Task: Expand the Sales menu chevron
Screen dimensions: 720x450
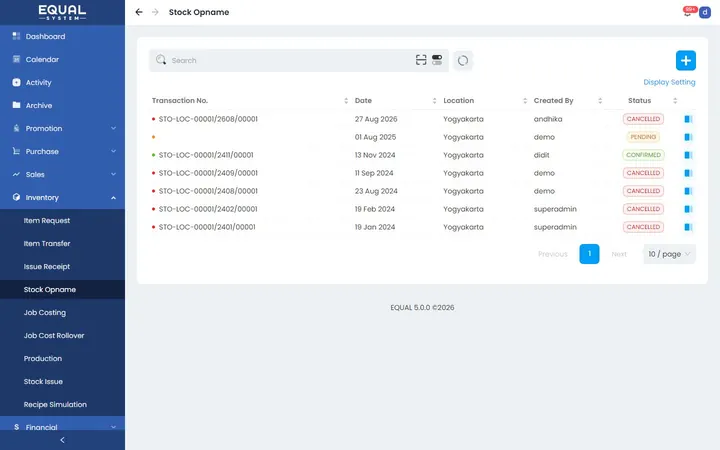Action: [x=113, y=174]
